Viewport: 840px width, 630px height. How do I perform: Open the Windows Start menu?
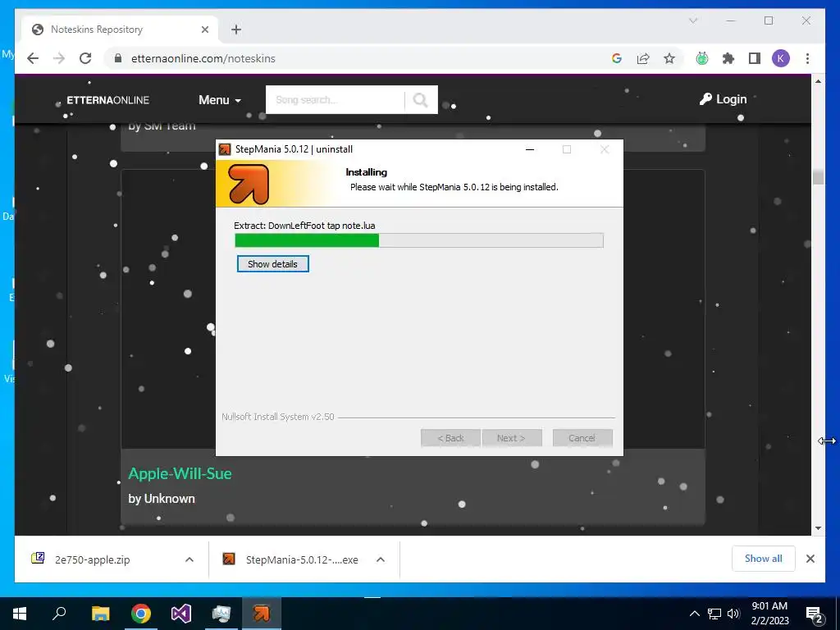pos(20,614)
